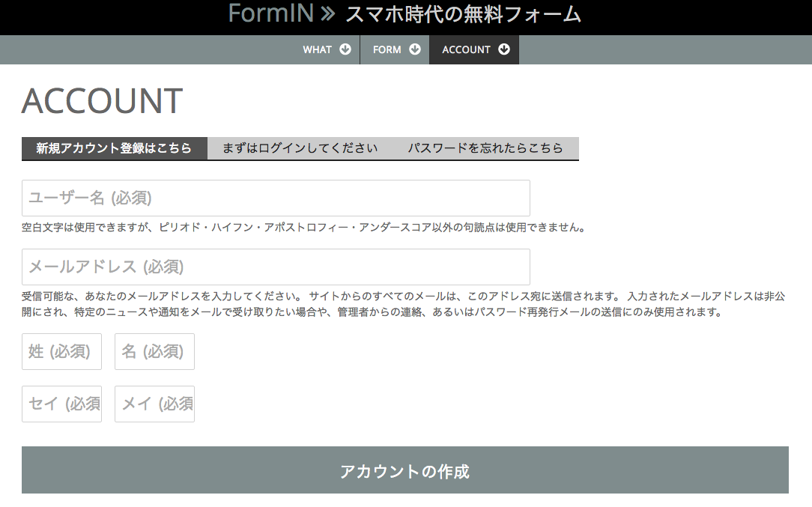
Task: Click the スマホ時代の無料フォーム header text
Action: [x=463, y=14]
